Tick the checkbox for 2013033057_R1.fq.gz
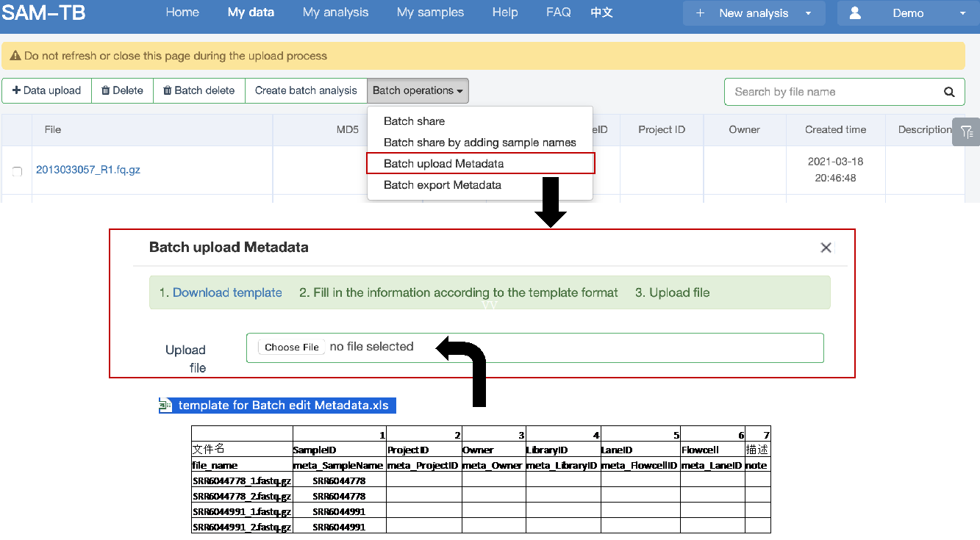980x540 pixels. coord(17,171)
